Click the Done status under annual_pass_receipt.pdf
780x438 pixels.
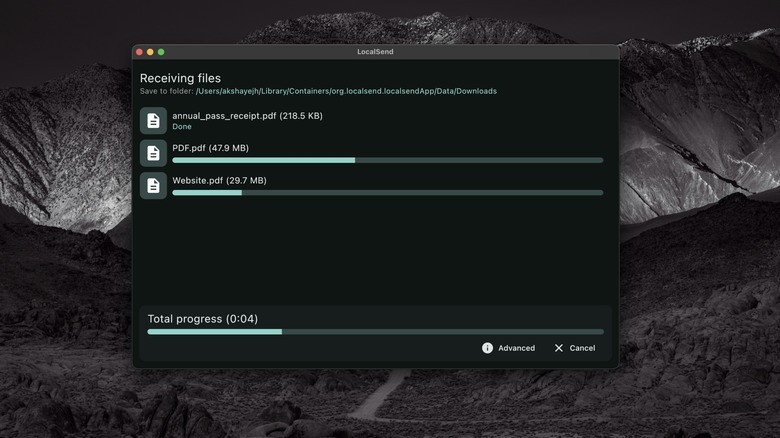coord(182,127)
